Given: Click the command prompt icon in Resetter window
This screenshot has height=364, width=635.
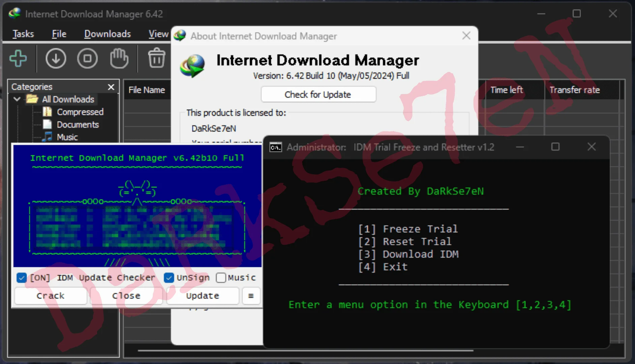Looking at the screenshot, I should (x=276, y=147).
